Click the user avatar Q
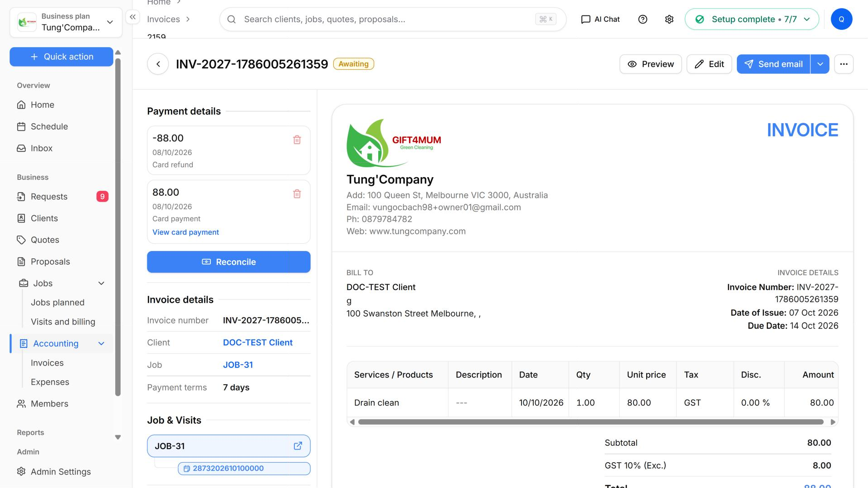868x488 pixels. [x=841, y=19]
